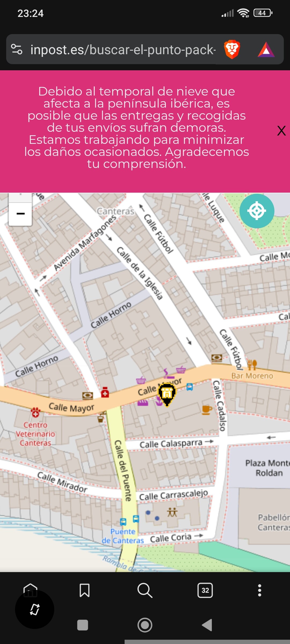The height and width of the screenshot is (644, 290).
Task: Tap the Centro Veterinario Canteras paw icon
Action: coord(35,412)
